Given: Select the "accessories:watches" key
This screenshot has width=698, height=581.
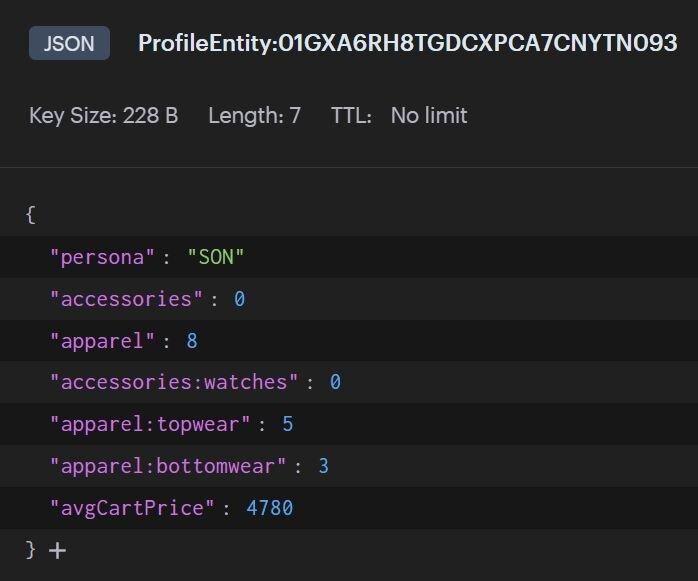Looking at the screenshot, I should click(174, 382).
